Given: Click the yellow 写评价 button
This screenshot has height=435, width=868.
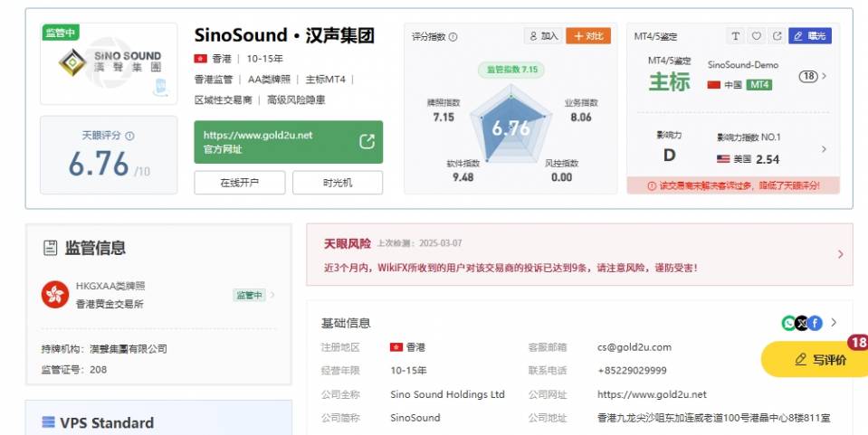Looking at the screenshot, I should tap(815, 360).
